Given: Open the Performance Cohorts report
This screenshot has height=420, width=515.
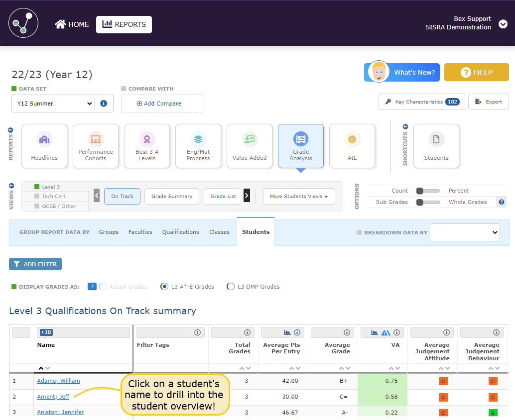Looking at the screenshot, I should point(96,146).
